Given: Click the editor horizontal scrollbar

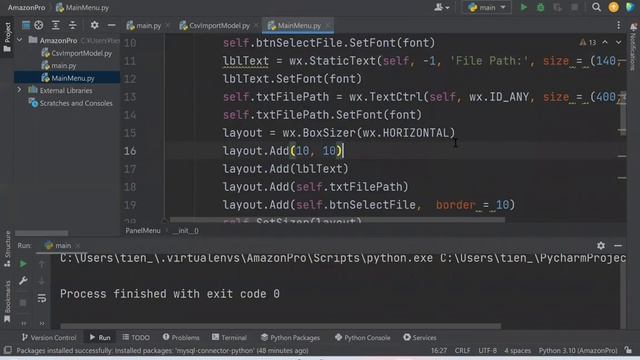Looking at the screenshot, I should click(x=337, y=220).
